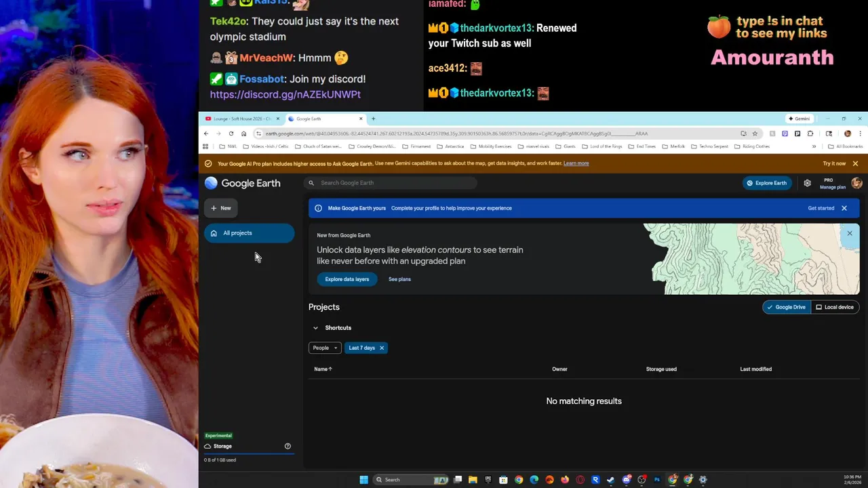
Task: Open the Merfolk bookmarks folder
Action: pos(673,146)
